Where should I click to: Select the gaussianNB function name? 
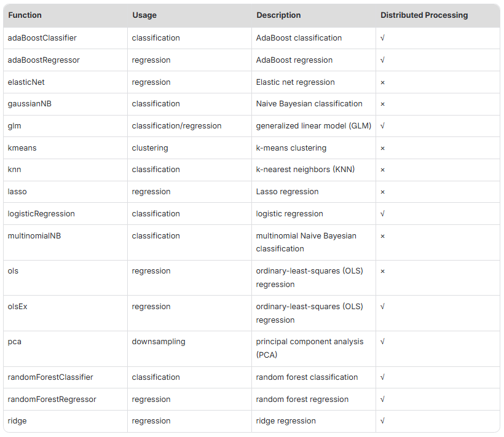pyautogui.click(x=30, y=104)
